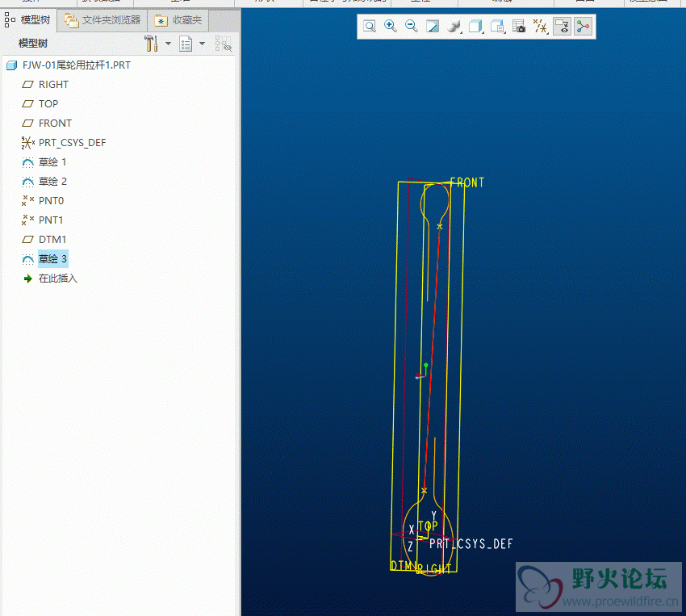This screenshot has height=616, width=686.
Task: Click the 在此插入 insert-here marker
Action: pyautogui.click(x=50, y=279)
